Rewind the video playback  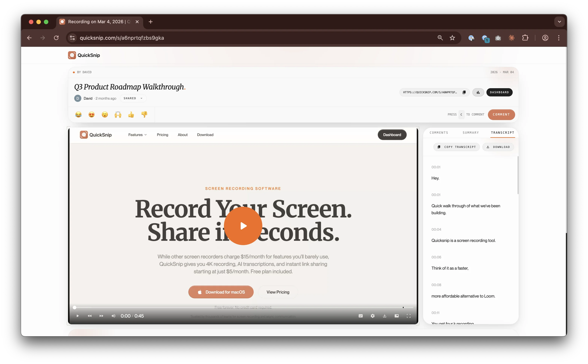pyautogui.click(x=90, y=316)
